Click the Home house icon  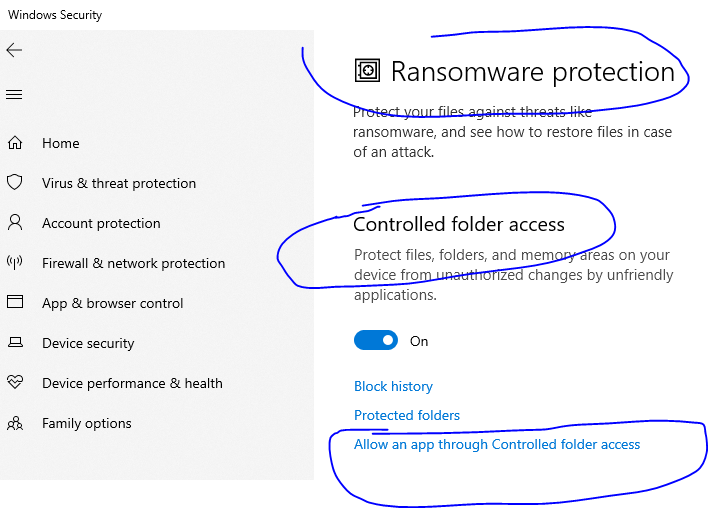(14, 143)
